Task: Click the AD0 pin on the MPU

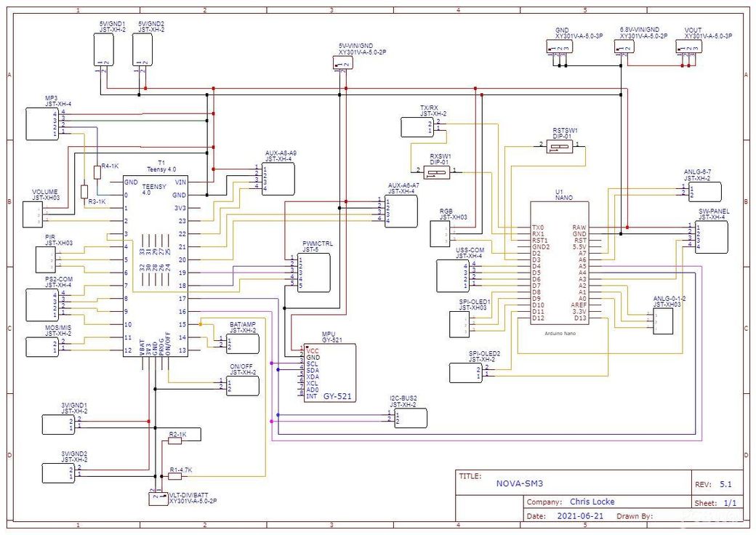Action: pyautogui.click(x=312, y=390)
